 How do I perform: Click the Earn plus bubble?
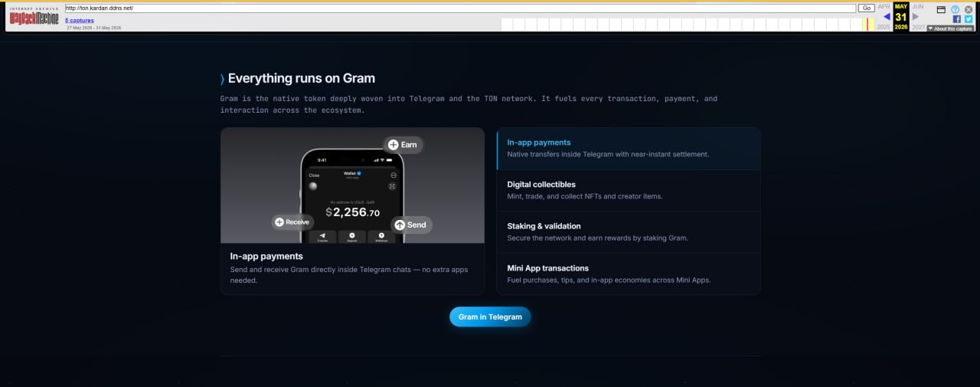pos(403,145)
